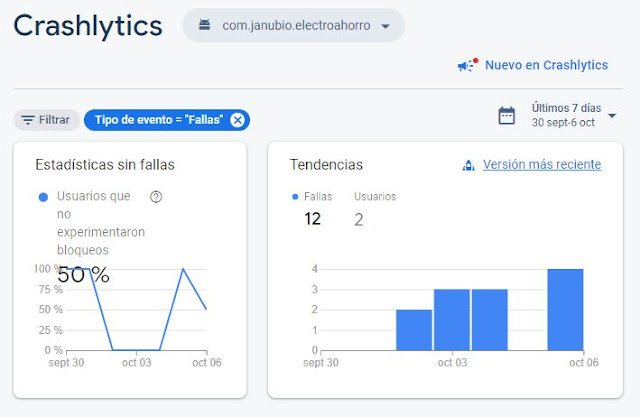
Task: Click the Android app icon in selector
Action: tap(204, 25)
